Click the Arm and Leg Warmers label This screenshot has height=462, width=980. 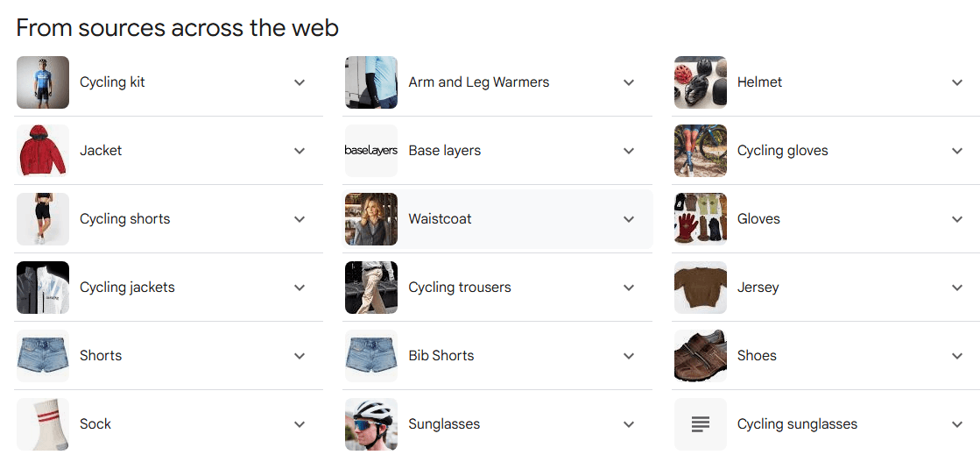479,82
